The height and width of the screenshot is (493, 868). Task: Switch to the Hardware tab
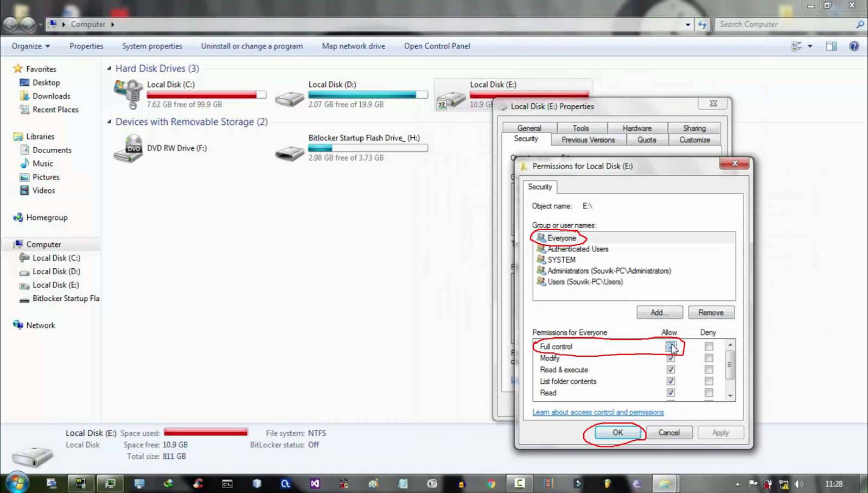[x=637, y=128]
